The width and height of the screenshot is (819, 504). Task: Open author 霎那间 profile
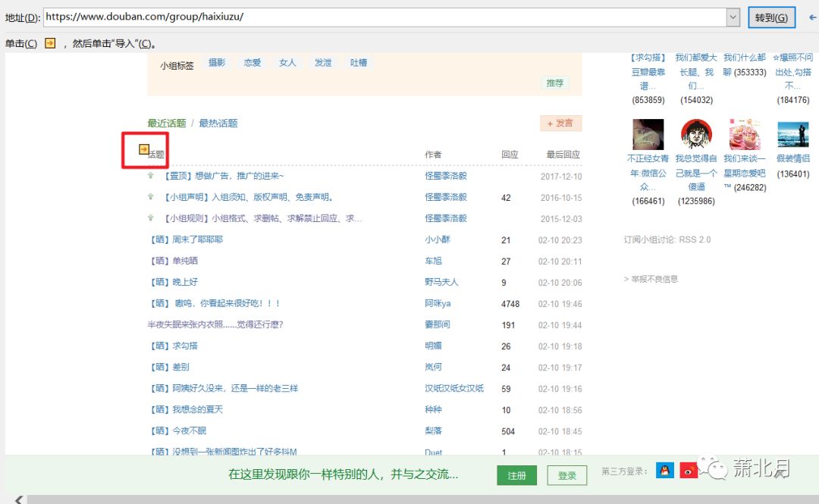pos(438,324)
